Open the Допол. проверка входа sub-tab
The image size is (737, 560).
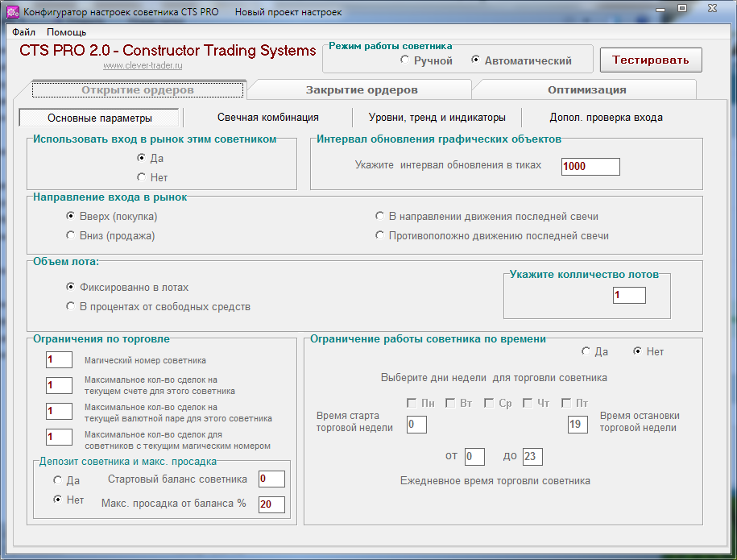click(x=607, y=118)
